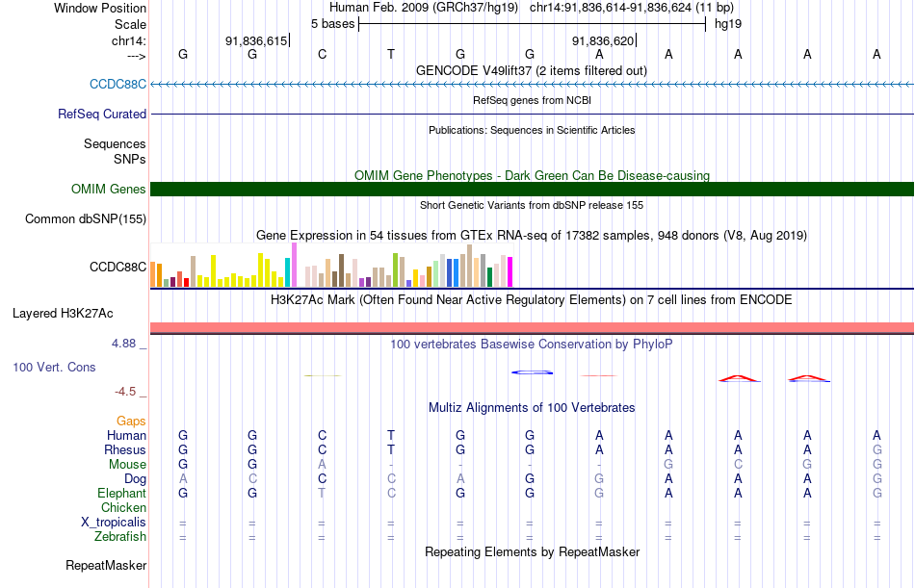Image resolution: width=915 pixels, height=588 pixels.
Task: Click the RepeatMasker track label
Action: [106, 565]
